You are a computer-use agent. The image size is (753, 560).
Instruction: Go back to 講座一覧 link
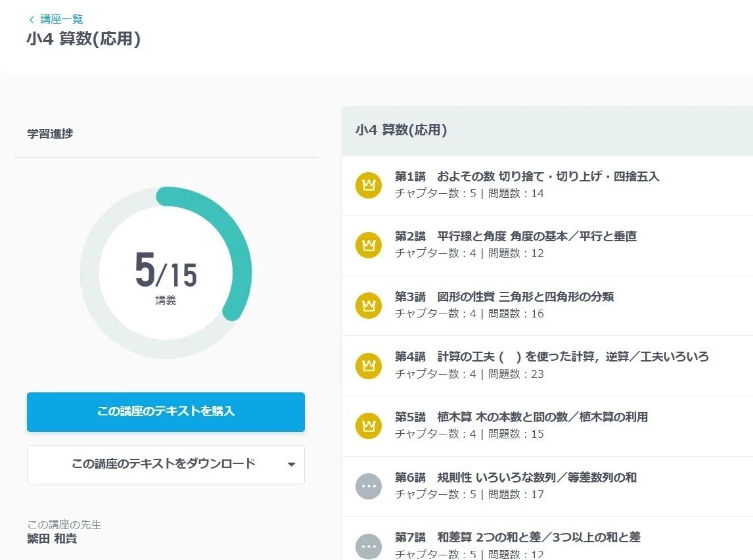(x=62, y=19)
